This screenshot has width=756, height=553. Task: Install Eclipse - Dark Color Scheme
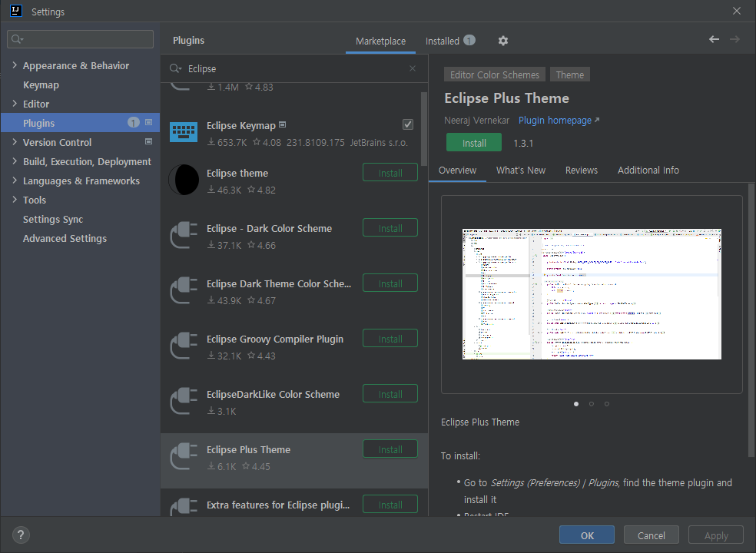point(390,228)
